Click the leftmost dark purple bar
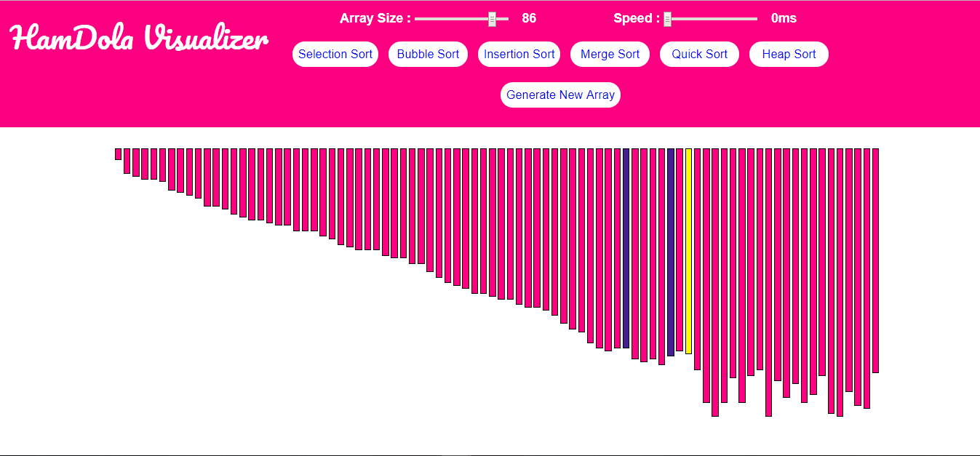 626,248
